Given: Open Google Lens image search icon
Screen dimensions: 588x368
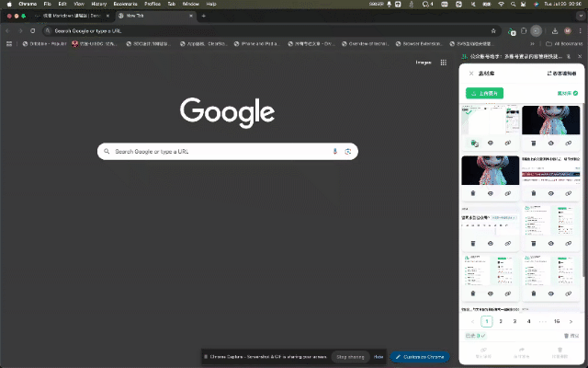Looking at the screenshot, I should coord(348,151).
